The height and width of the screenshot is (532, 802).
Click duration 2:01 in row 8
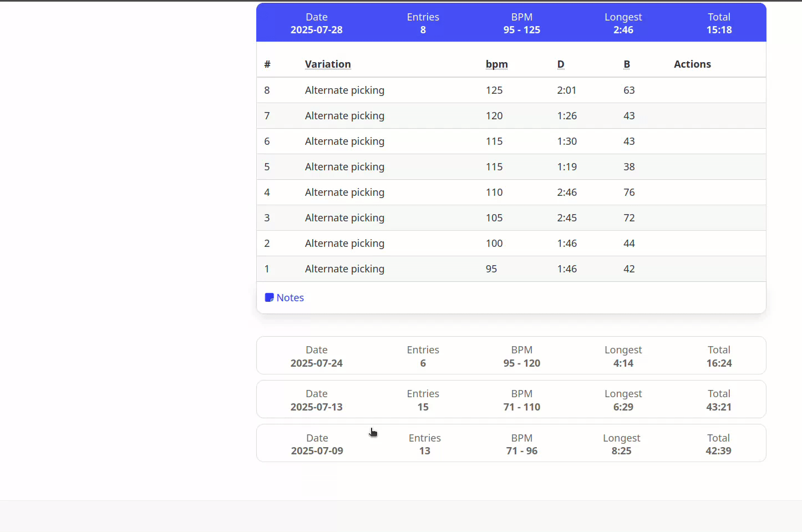pos(567,90)
